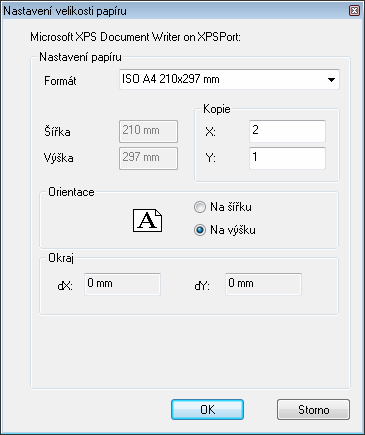Click the dialog title bar text
Image resolution: width=365 pixels, height=435 pixels.
65,11
